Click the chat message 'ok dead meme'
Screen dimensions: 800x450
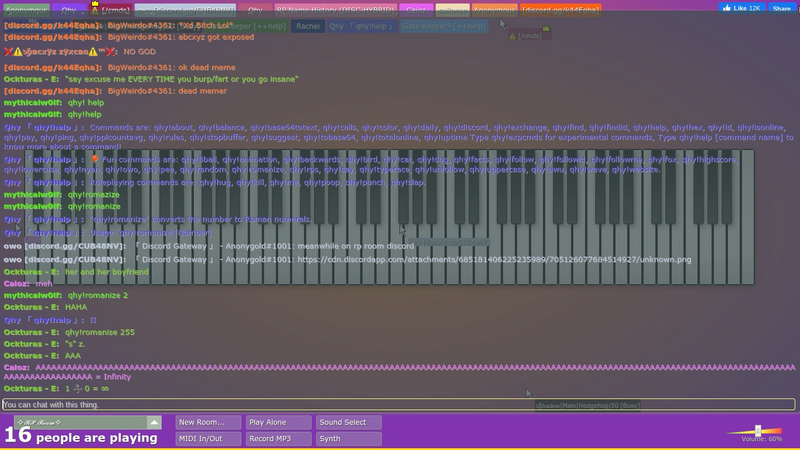pyautogui.click(x=207, y=67)
